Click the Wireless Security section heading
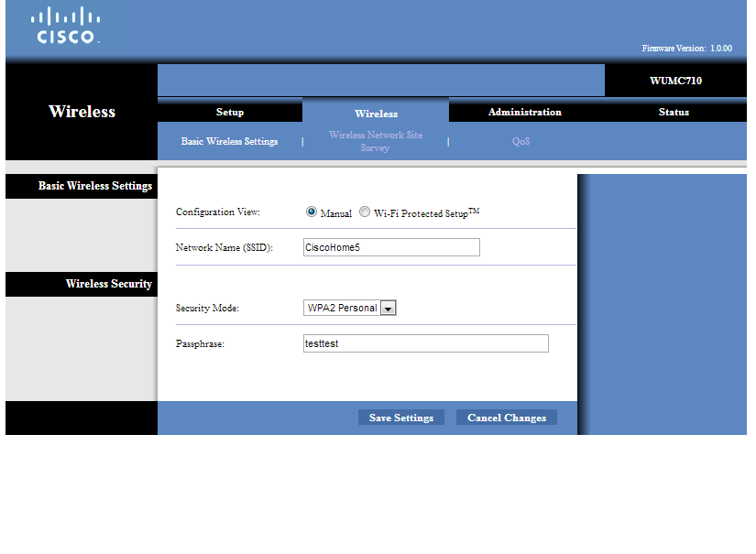756x554 pixels. [x=109, y=284]
